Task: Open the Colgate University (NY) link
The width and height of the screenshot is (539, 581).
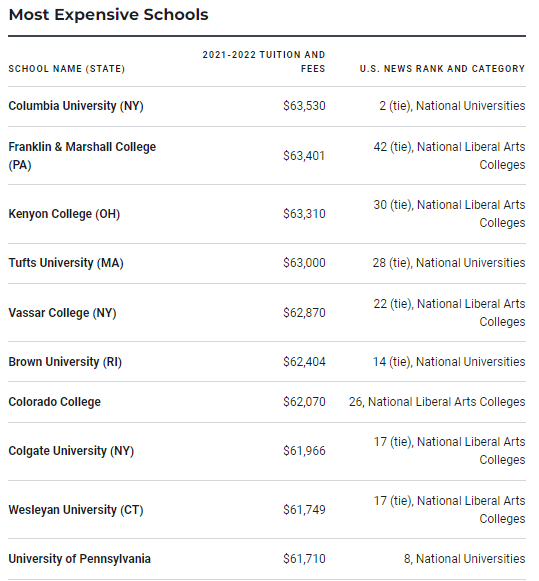Action: [71, 451]
